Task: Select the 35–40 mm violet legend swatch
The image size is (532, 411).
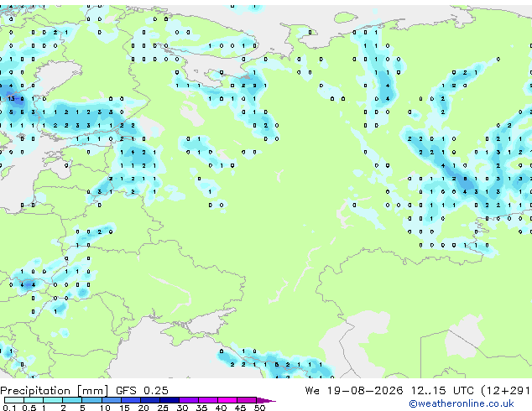Action: (208, 400)
